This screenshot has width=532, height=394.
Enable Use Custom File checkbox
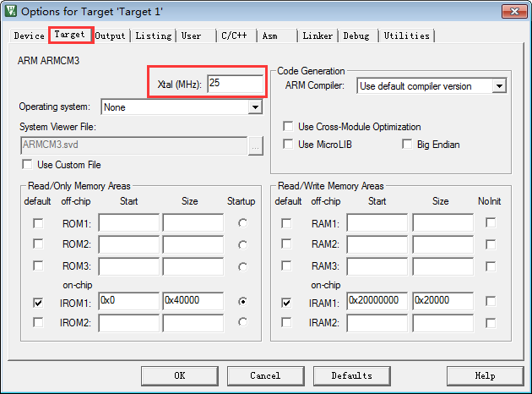pos(27,165)
